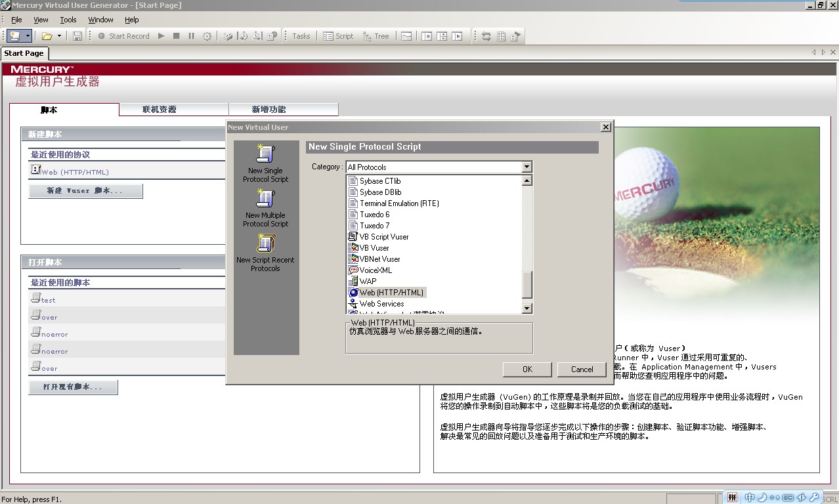Viewport: 839px width, 504px height.
Task: Open the recent script named test
Action: point(49,300)
